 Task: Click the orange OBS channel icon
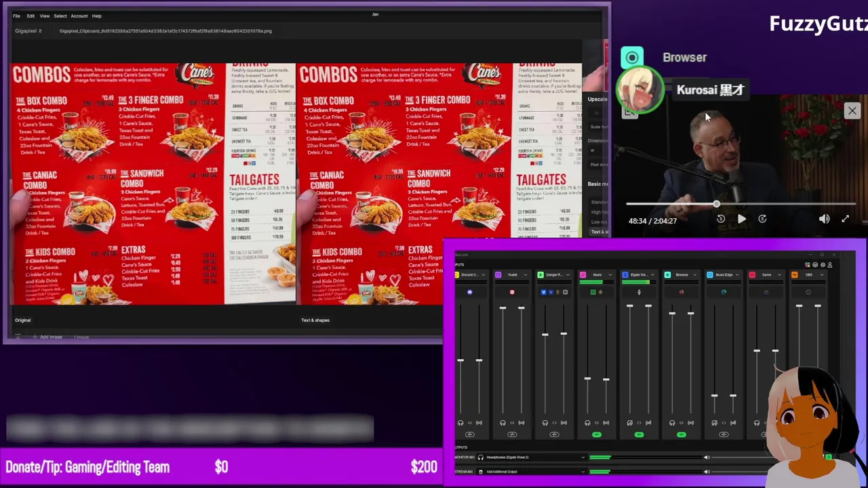(x=795, y=275)
